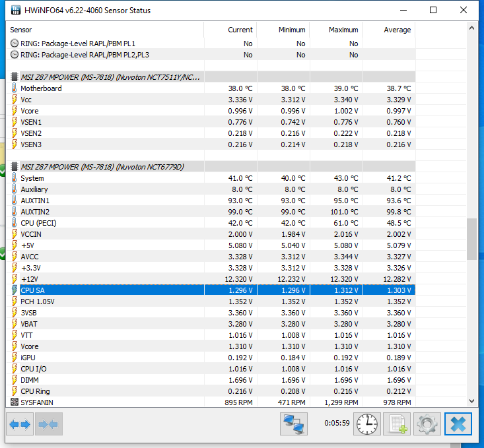This screenshot has width=484, height=448.
Task: Click the Sensor column header
Action: (105, 30)
